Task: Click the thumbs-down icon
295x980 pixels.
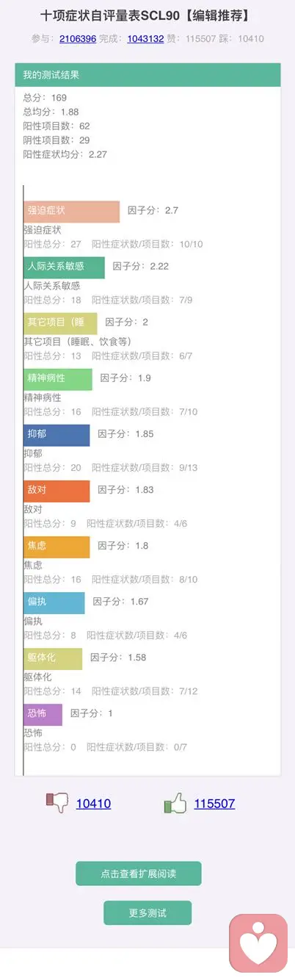Action: point(57,802)
